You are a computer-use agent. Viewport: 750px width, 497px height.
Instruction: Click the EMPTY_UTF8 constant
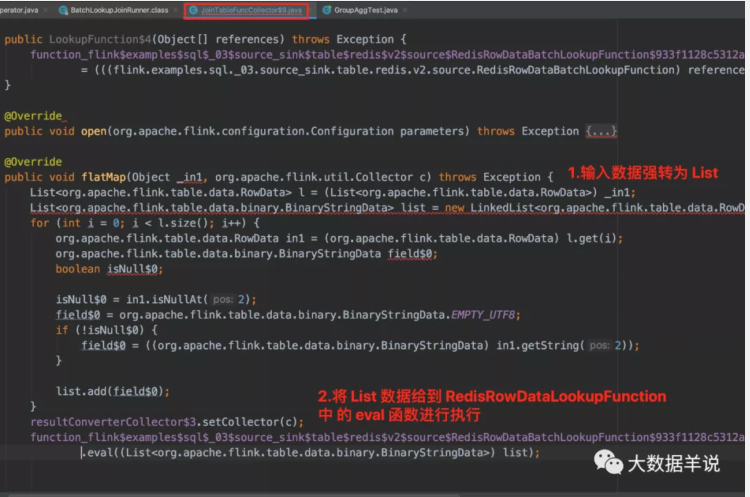coord(483,314)
